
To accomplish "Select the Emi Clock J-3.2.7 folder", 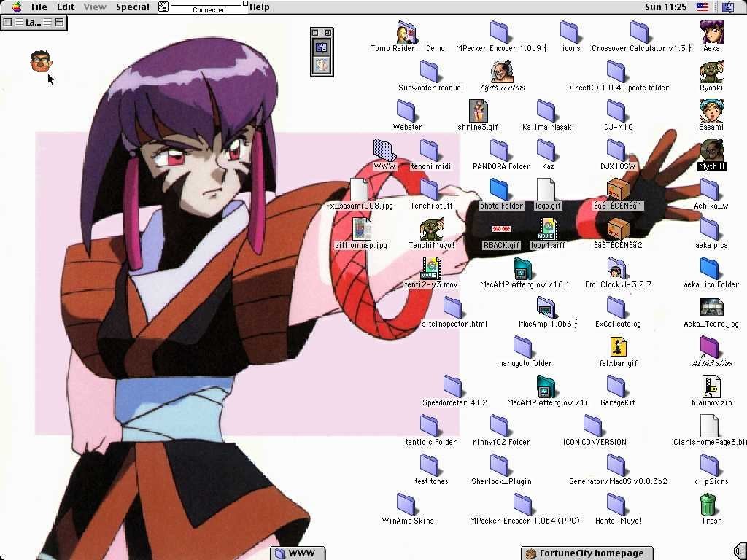I will (x=616, y=268).
